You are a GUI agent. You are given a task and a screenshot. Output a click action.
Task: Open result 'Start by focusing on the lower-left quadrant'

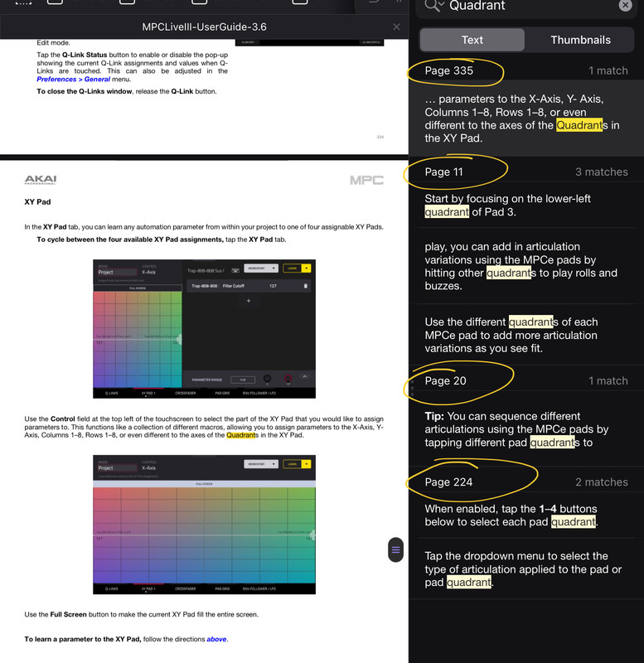coord(526,205)
